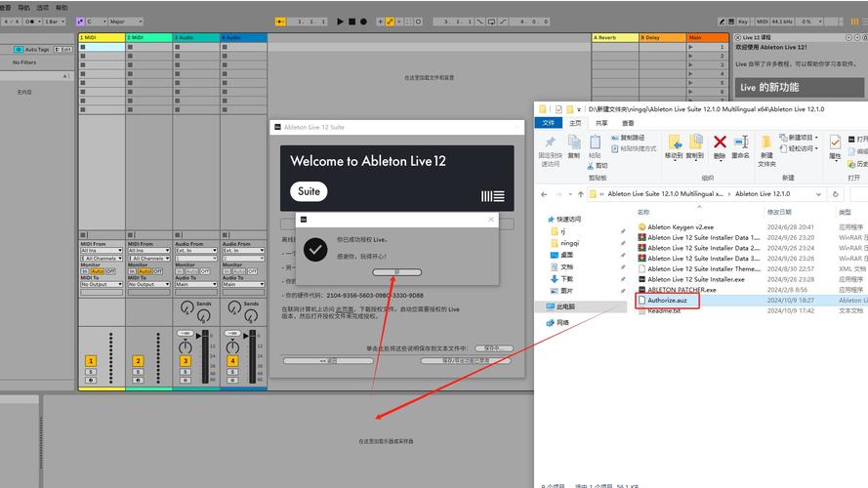Click the Pin to Quick Access icon
Image resolution: width=868 pixels, height=488 pixels.
coord(550,142)
